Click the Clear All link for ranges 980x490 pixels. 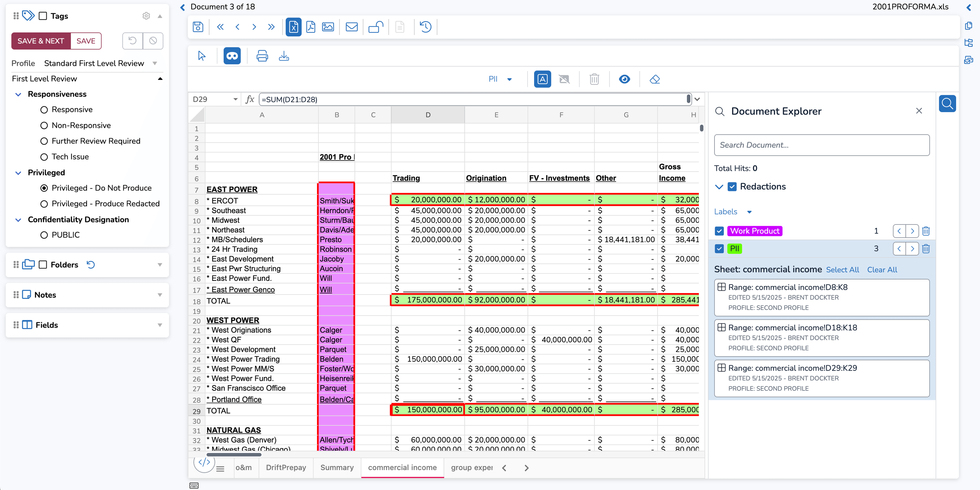point(882,269)
